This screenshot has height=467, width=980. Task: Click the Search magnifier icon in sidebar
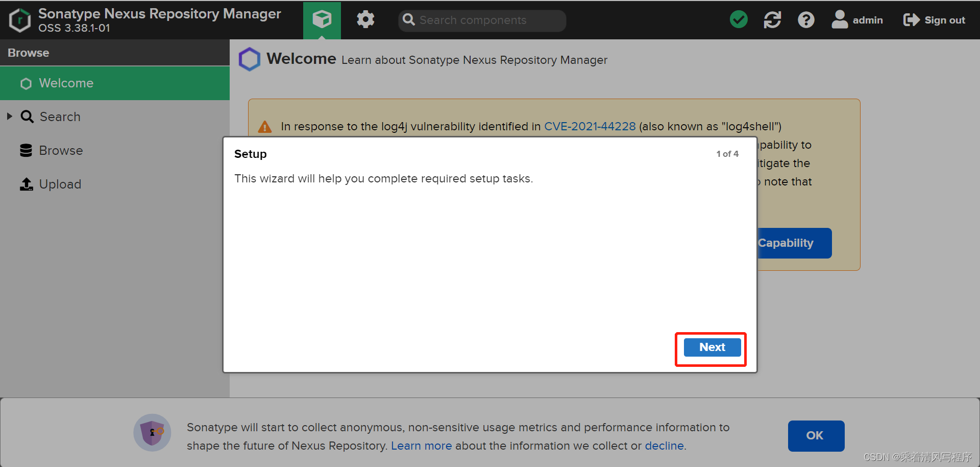point(27,117)
